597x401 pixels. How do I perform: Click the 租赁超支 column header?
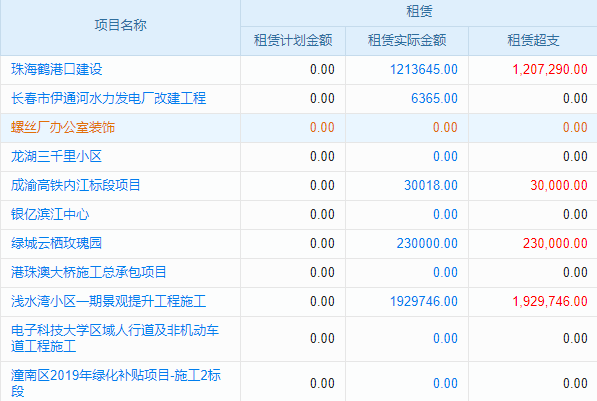coord(533,40)
